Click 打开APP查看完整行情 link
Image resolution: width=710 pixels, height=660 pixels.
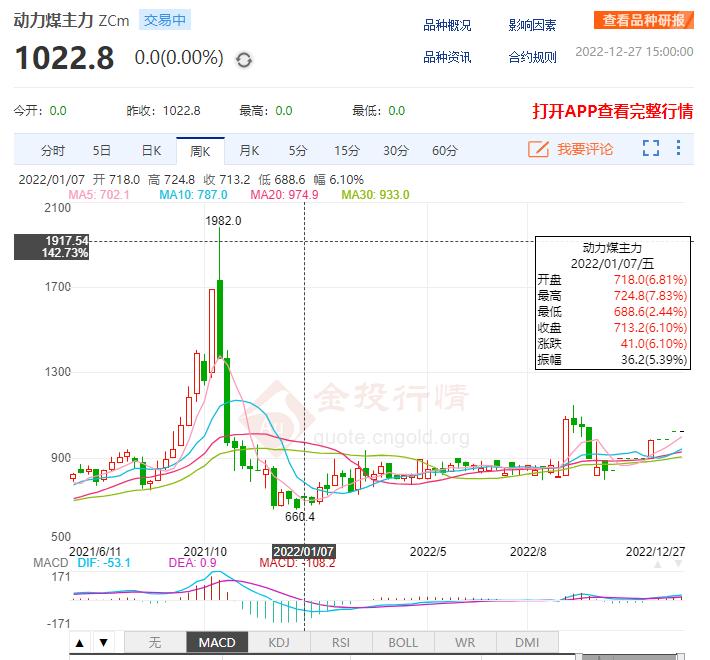click(x=612, y=111)
